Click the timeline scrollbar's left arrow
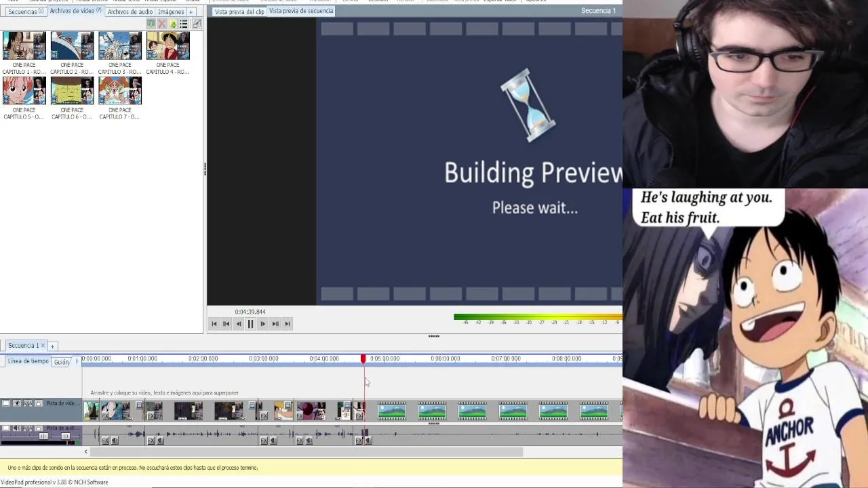The image size is (868, 488). tap(86, 451)
